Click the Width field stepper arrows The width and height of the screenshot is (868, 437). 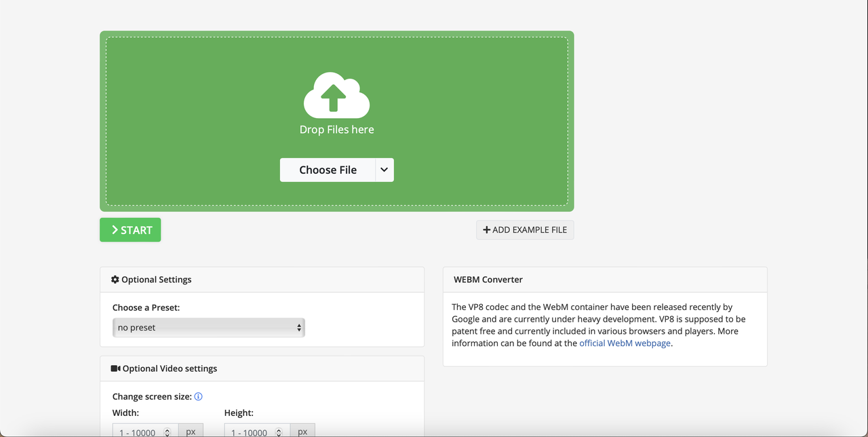[x=167, y=433]
